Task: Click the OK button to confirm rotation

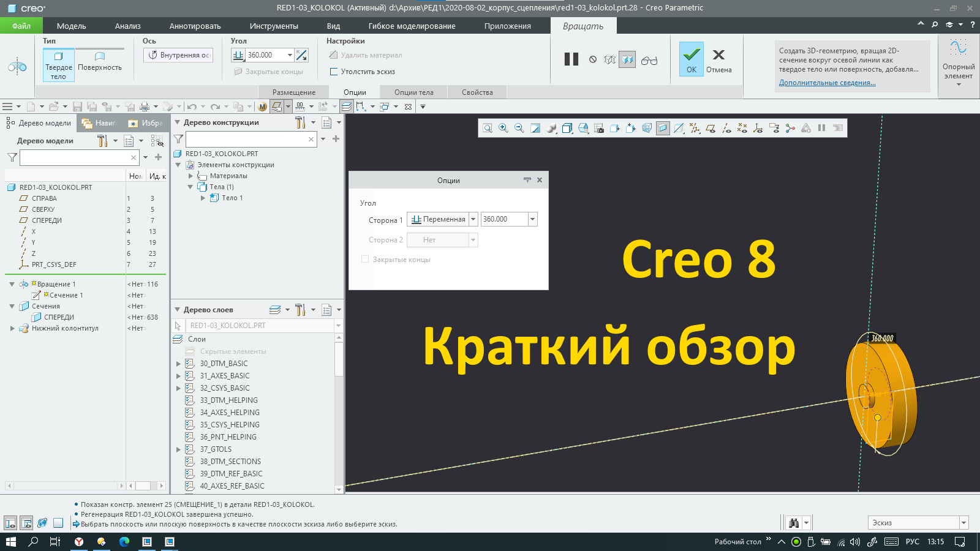Action: point(691,59)
